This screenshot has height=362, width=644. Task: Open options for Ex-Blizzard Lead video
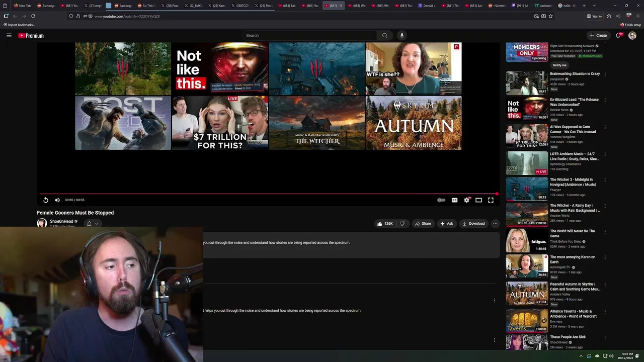point(605,100)
